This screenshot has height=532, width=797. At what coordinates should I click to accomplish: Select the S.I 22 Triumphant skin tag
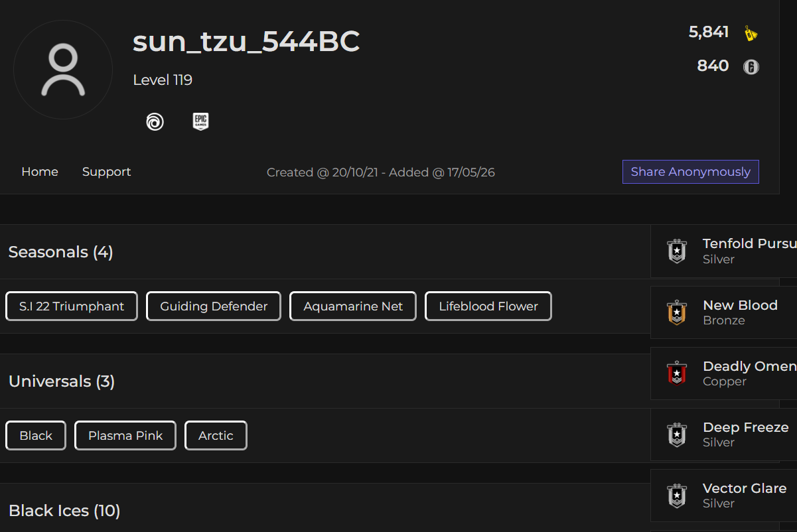click(x=72, y=306)
